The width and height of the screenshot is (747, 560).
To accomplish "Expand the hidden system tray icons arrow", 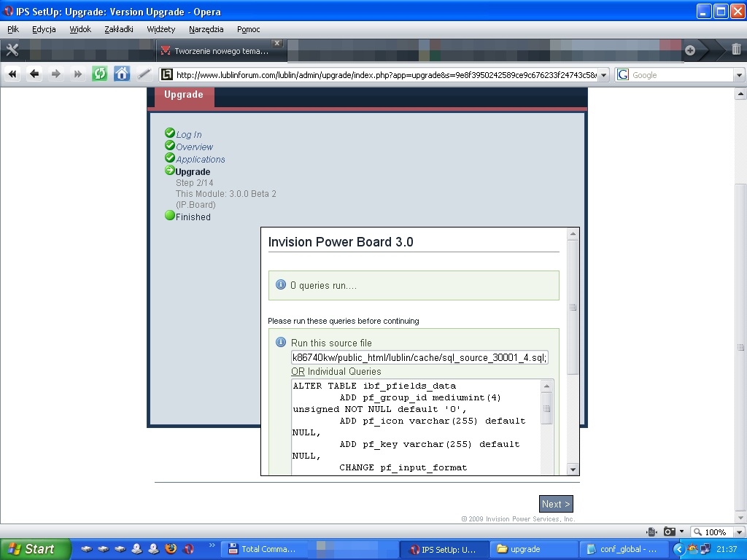I will point(679,550).
